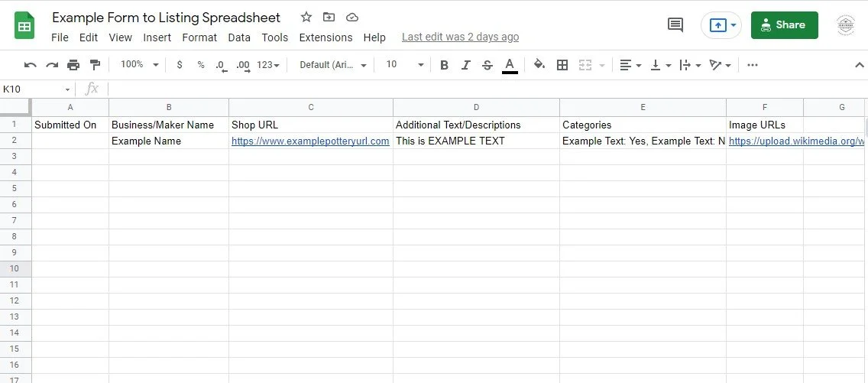
Task: Open the font size dropdown
Action: [405, 65]
